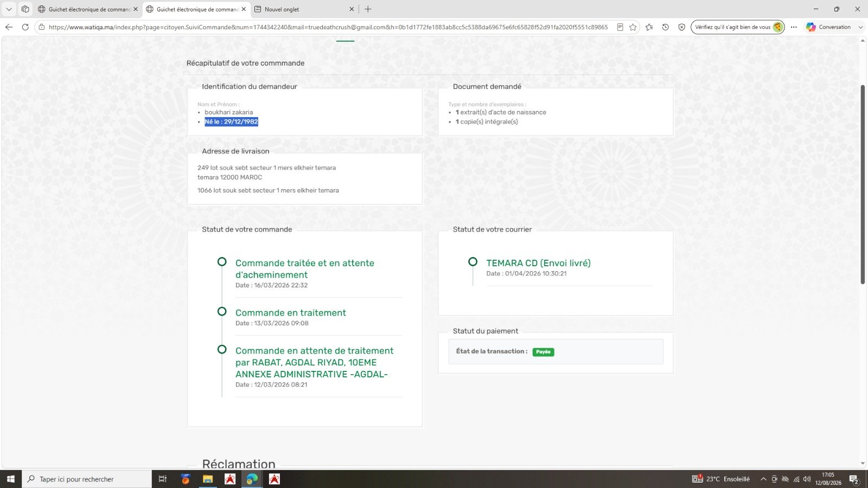Open the immersive reader icon
This screenshot has width=868, height=488.
[620, 27]
